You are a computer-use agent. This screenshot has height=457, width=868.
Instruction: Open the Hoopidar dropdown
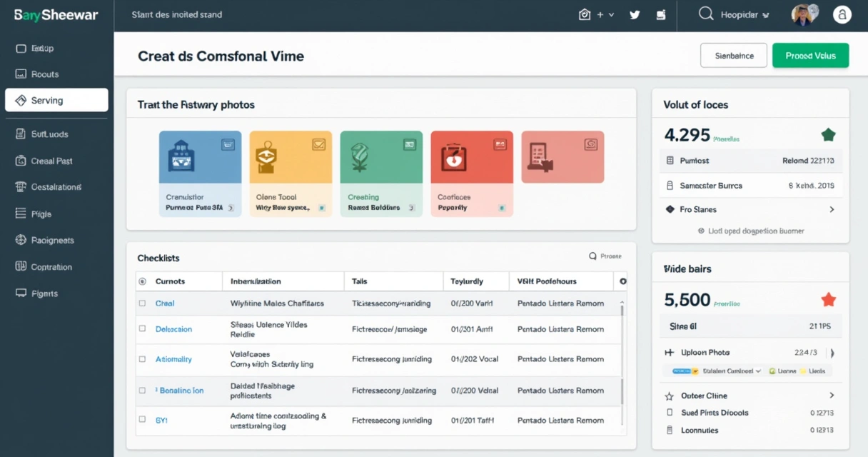click(x=745, y=14)
